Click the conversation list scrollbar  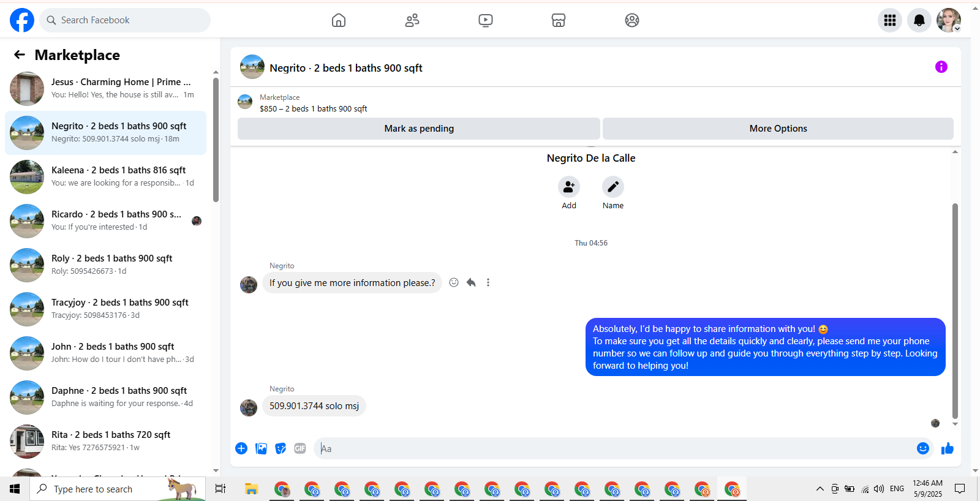[216, 140]
